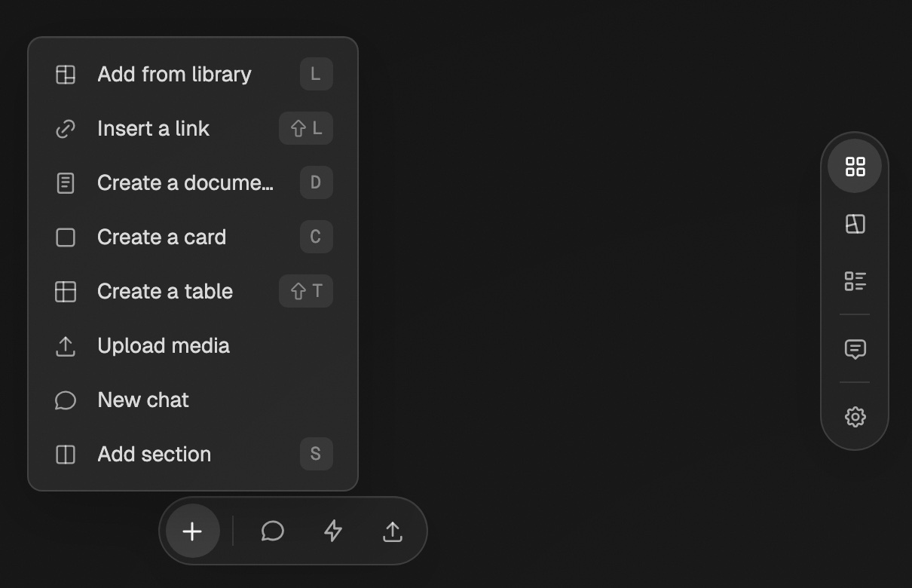The image size is (912, 588).
Task: Select Upload media menu entry
Action: tap(193, 345)
